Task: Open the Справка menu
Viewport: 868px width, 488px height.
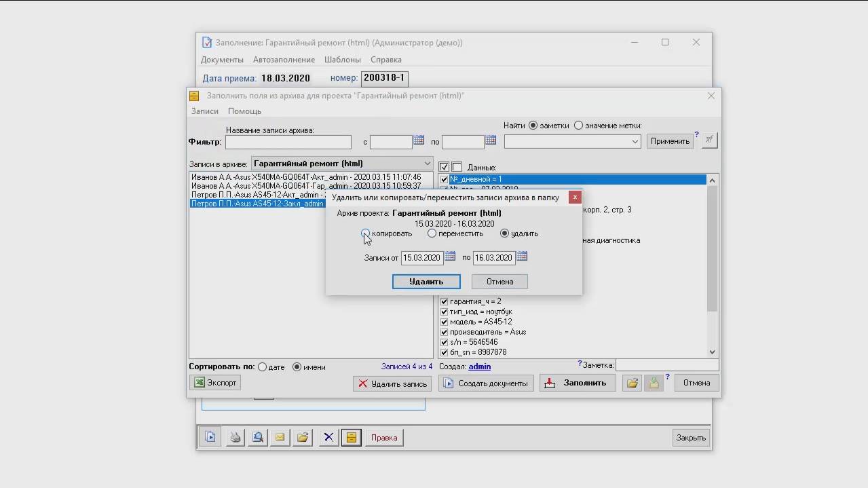Action: click(386, 60)
